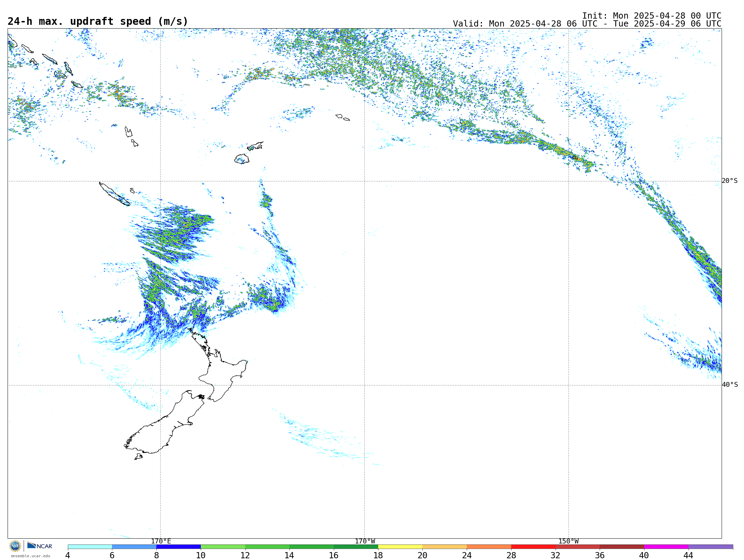The image size is (744, 560).
Task: Pick the green 12–14 colorbar segment
Action: tap(267, 547)
